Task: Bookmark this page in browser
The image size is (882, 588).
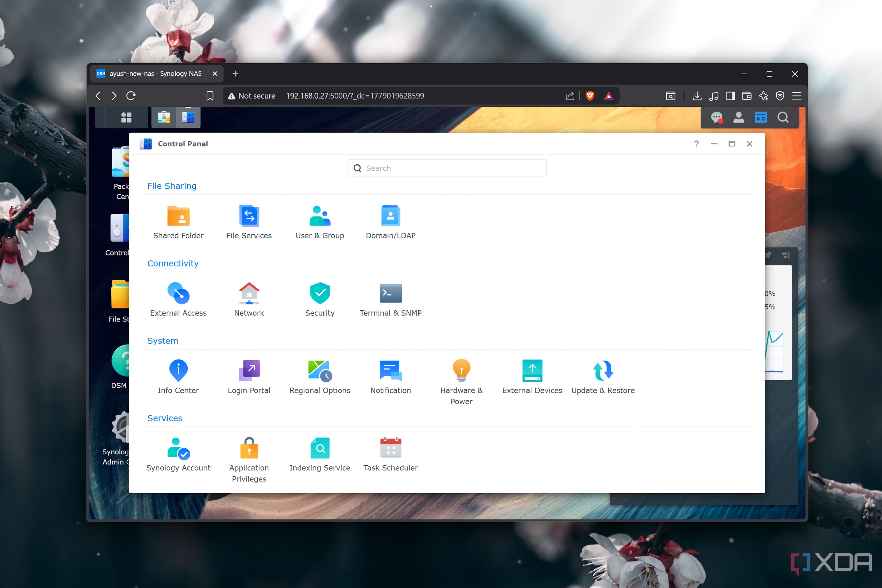Action: coord(210,96)
